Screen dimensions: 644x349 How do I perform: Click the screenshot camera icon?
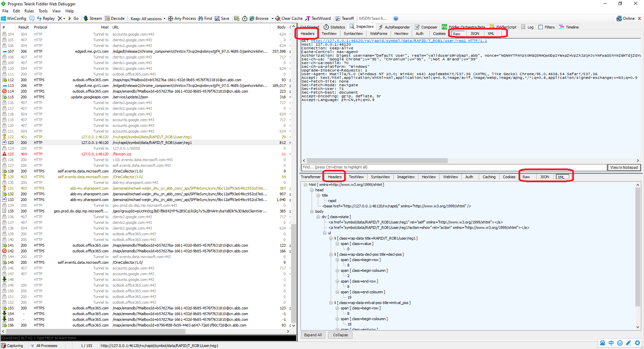pyautogui.click(x=237, y=18)
